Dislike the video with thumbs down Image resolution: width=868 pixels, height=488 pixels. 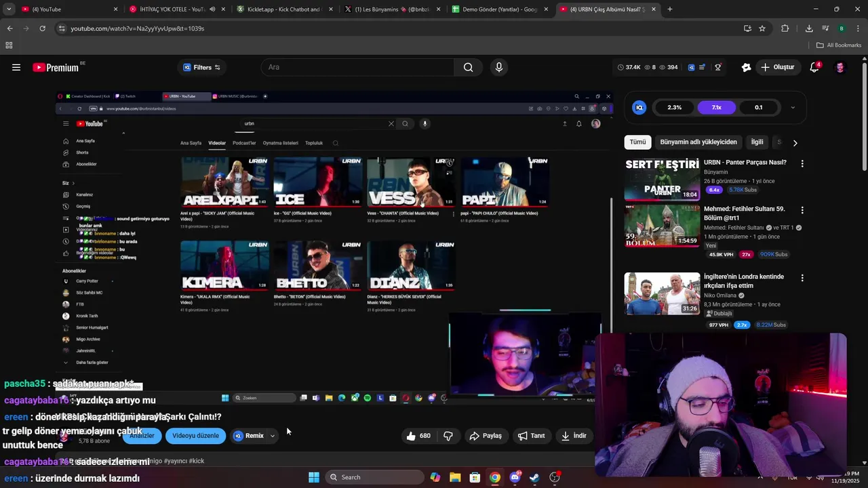click(448, 436)
